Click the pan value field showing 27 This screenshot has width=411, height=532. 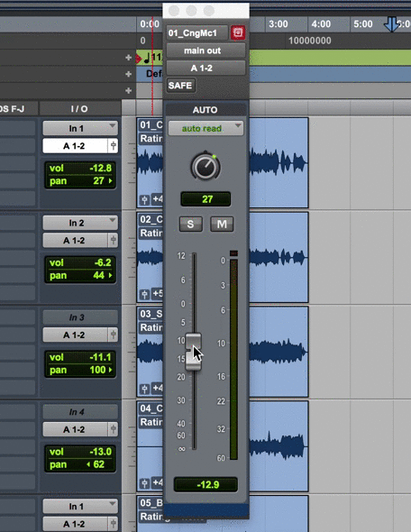pyautogui.click(x=205, y=198)
